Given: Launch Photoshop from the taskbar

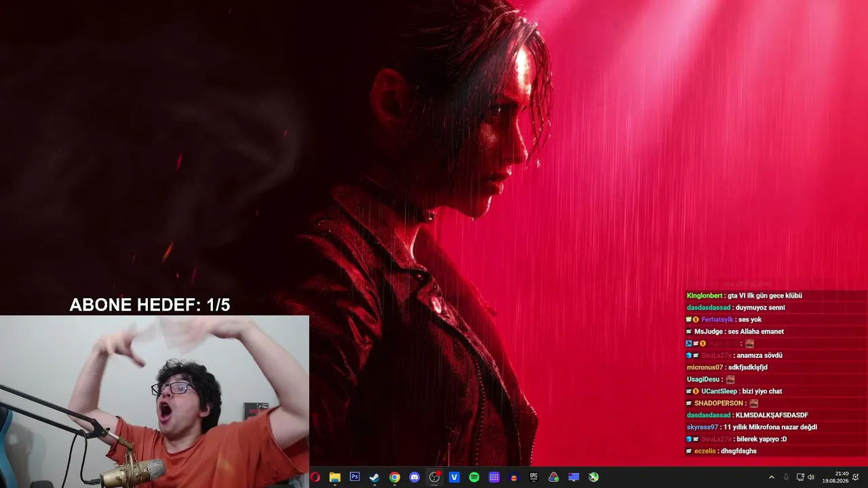Looking at the screenshot, I should coord(355,477).
